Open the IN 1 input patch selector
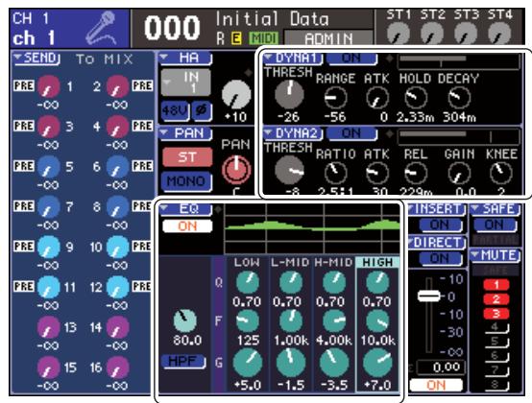Screen dimensions: 532x403 [x=185, y=83]
